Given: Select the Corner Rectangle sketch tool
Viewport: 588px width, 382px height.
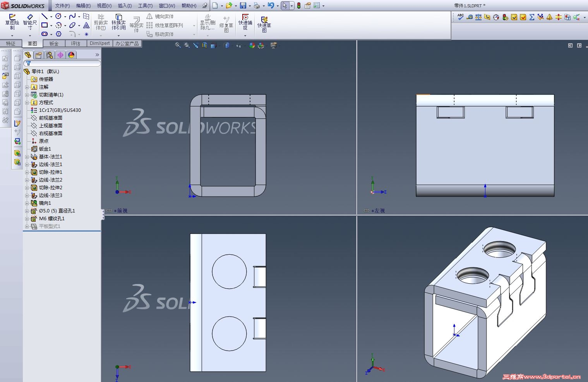Looking at the screenshot, I should 45,25.
